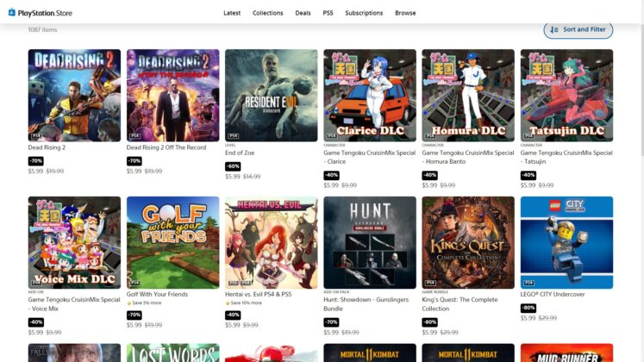Open the Deals navigation link
Image resolution: width=644 pixels, height=362 pixels.
coord(303,13)
